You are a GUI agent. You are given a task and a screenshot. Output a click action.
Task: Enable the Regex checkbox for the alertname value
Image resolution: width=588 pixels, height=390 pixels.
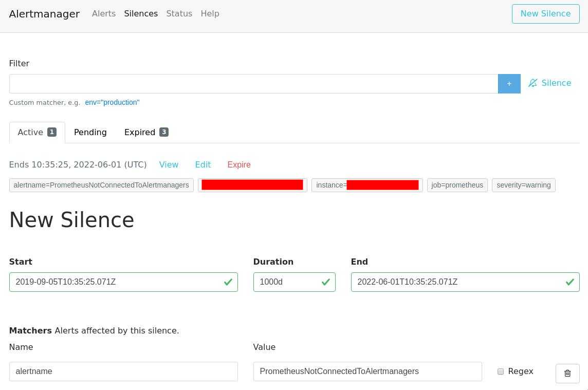coord(500,371)
